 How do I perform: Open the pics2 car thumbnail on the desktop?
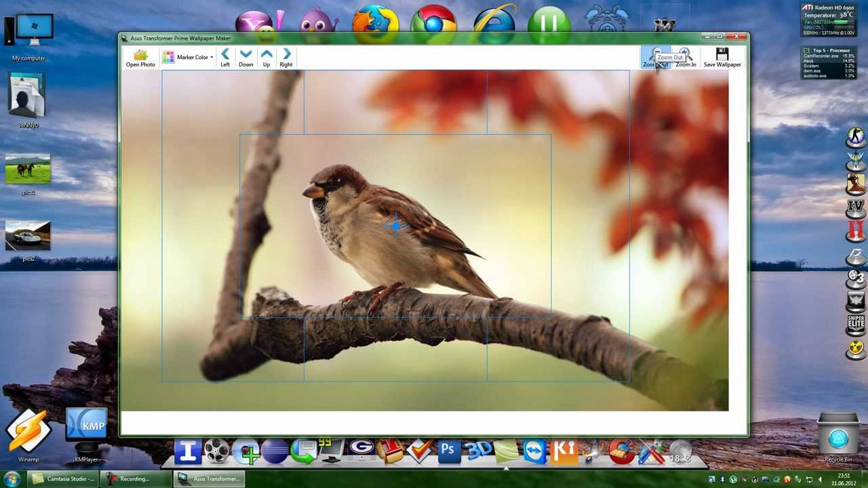coord(28,237)
